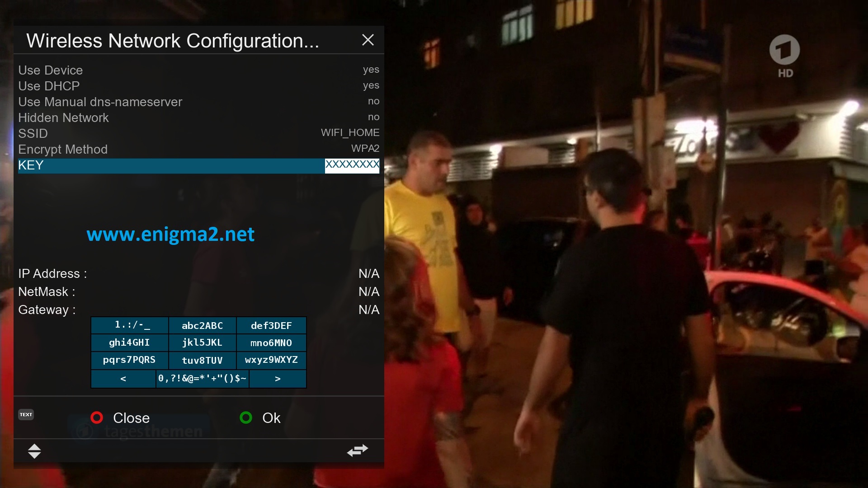Image resolution: width=868 pixels, height=488 pixels.
Task: Toggle the Hidden Network setting
Action: pyautogui.click(x=199, y=117)
